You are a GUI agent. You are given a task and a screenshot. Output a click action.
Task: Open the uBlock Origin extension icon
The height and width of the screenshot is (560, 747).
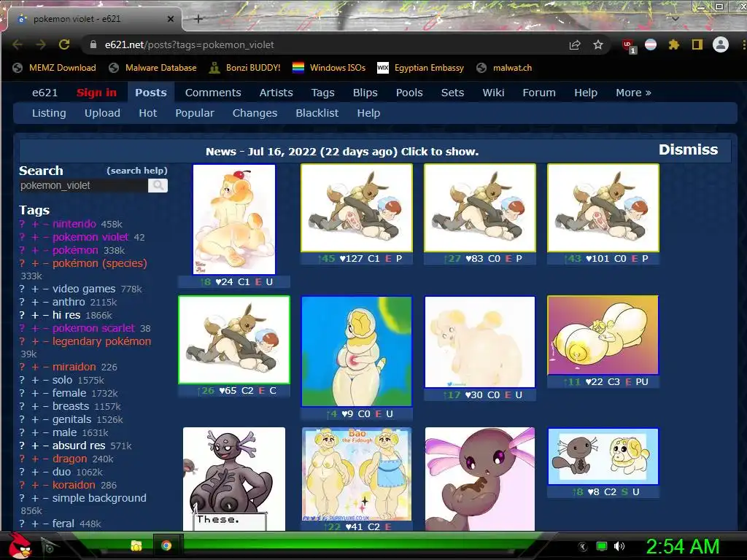[628, 46]
